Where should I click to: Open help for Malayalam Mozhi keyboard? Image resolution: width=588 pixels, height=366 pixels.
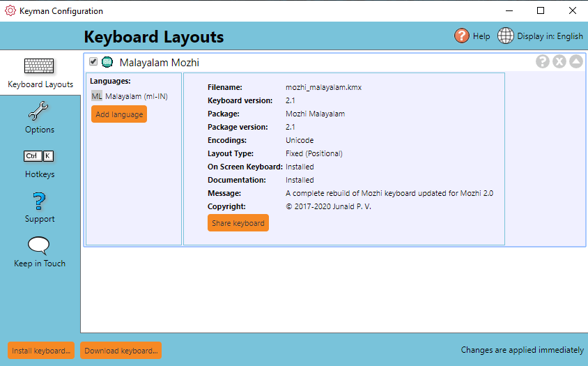[542, 61]
